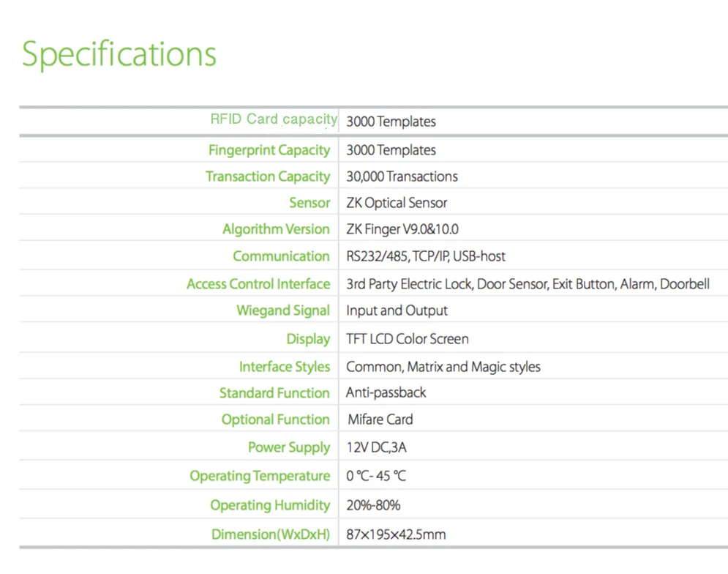
Task: Click the "Specifications" heading
Action: click(119, 54)
